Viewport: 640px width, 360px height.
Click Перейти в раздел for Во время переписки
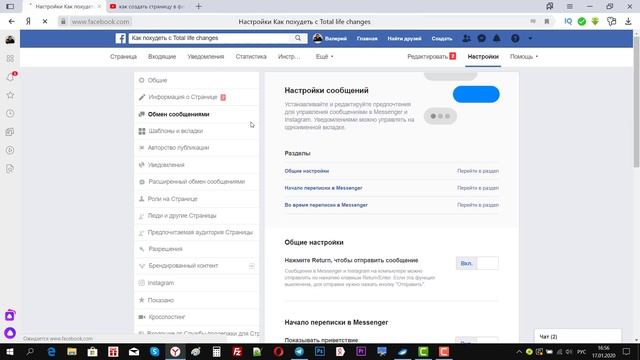click(478, 205)
